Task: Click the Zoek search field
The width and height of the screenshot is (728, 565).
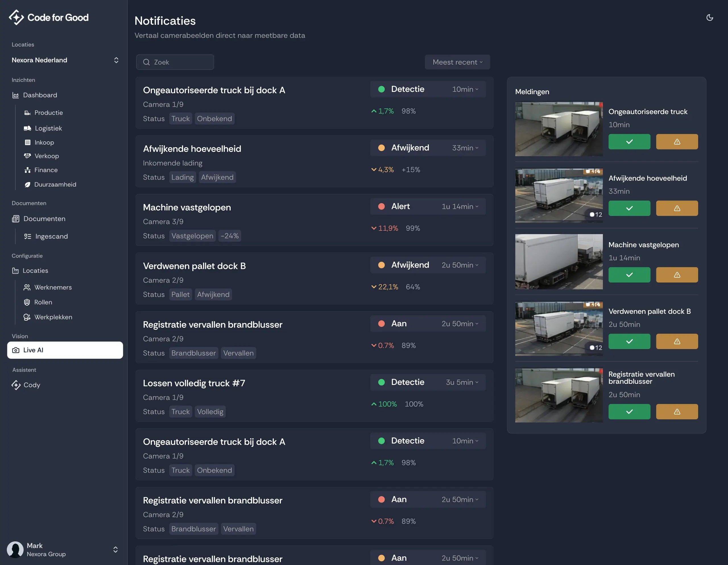Action: pyautogui.click(x=175, y=62)
